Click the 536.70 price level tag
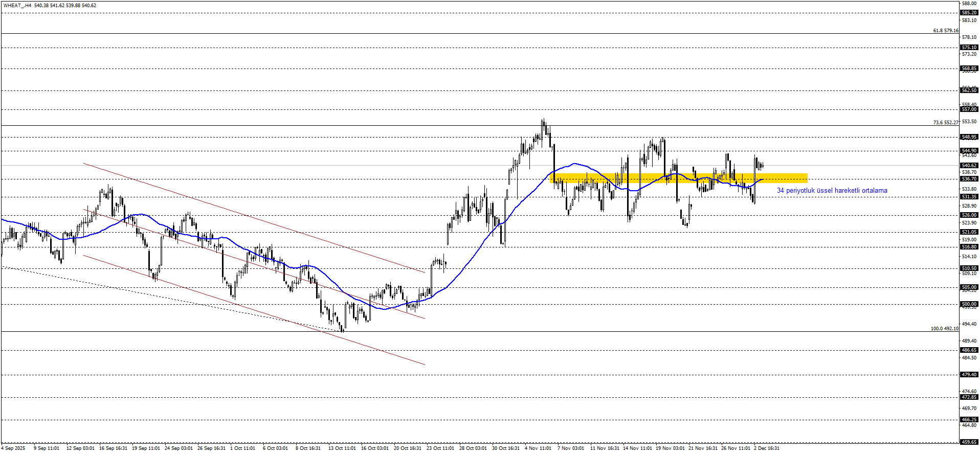The image size is (980, 454). click(x=969, y=179)
